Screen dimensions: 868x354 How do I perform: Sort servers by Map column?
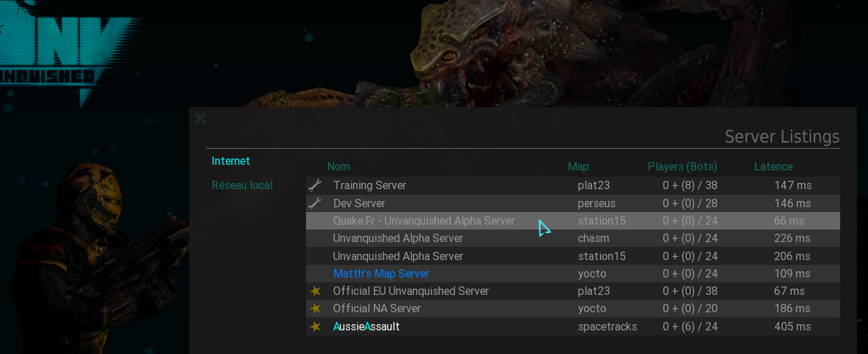pos(579,166)
